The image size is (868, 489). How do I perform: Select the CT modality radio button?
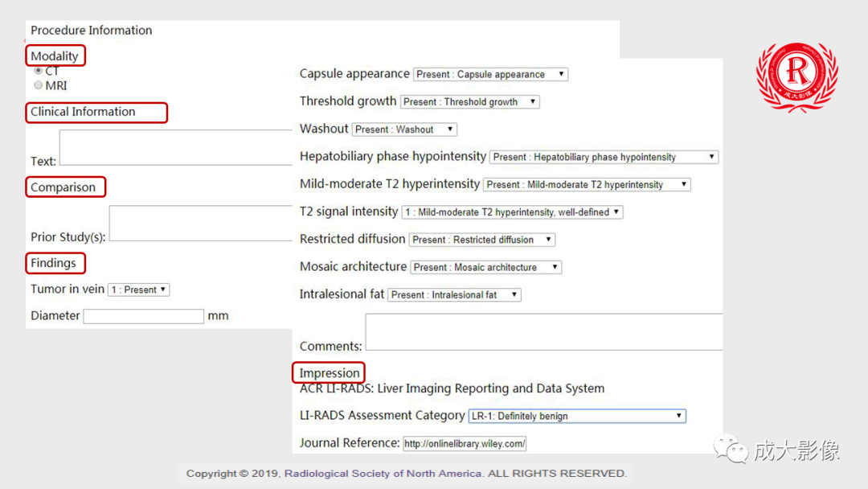[38, 72]
